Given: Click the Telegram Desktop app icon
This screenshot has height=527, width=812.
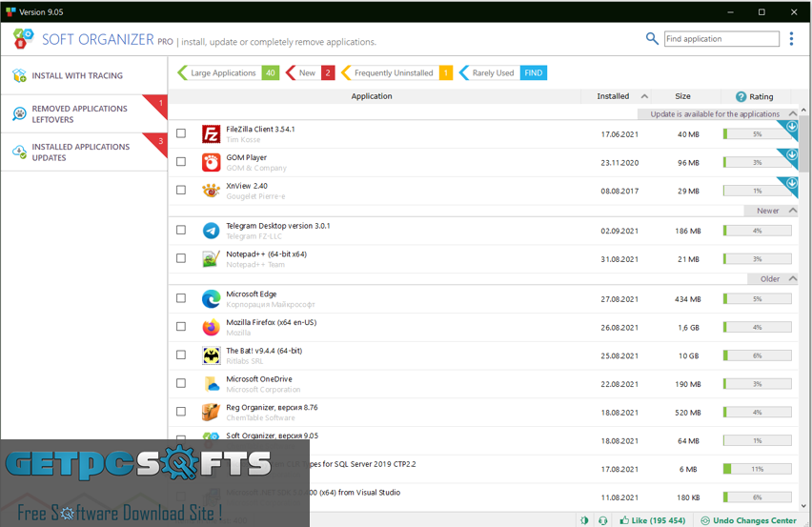Looking at the screenshot, I should [x=212, y=231].
